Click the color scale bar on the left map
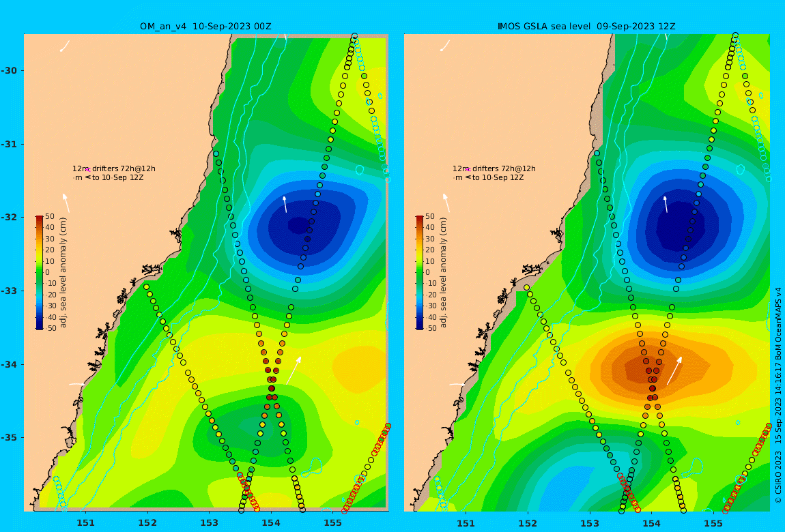 [40, 273]
